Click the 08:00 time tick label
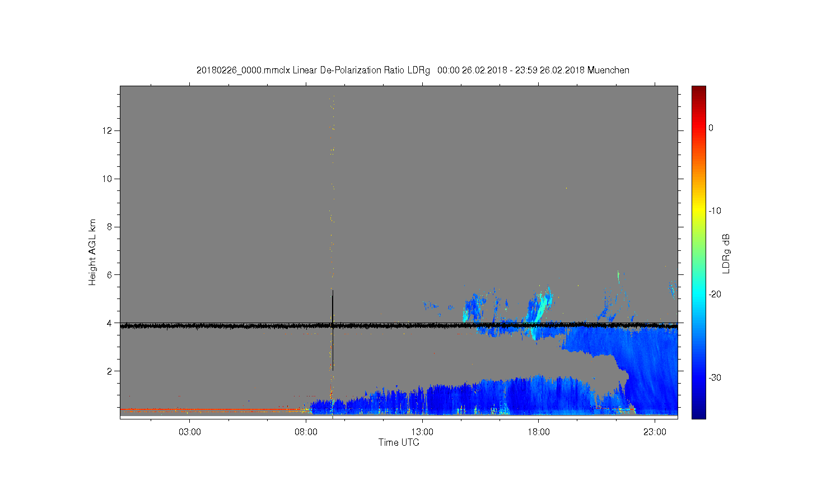This screenshot has width=840, height=504. tap(306, 432)
